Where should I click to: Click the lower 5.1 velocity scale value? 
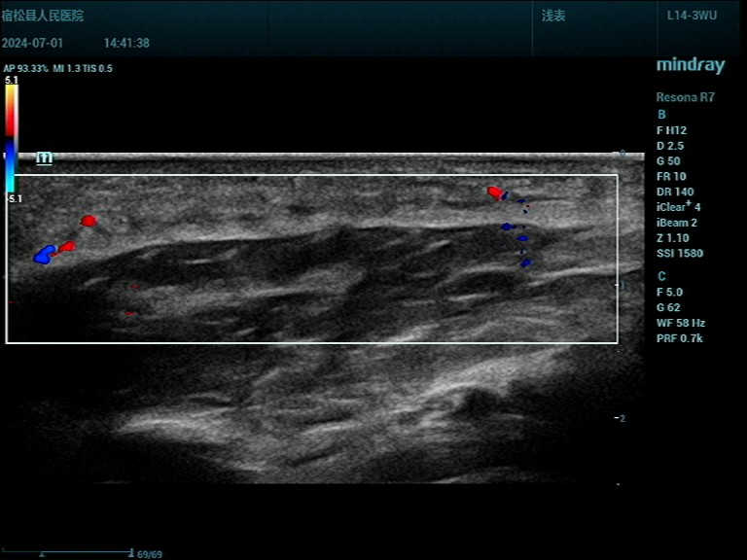[16, 198]
